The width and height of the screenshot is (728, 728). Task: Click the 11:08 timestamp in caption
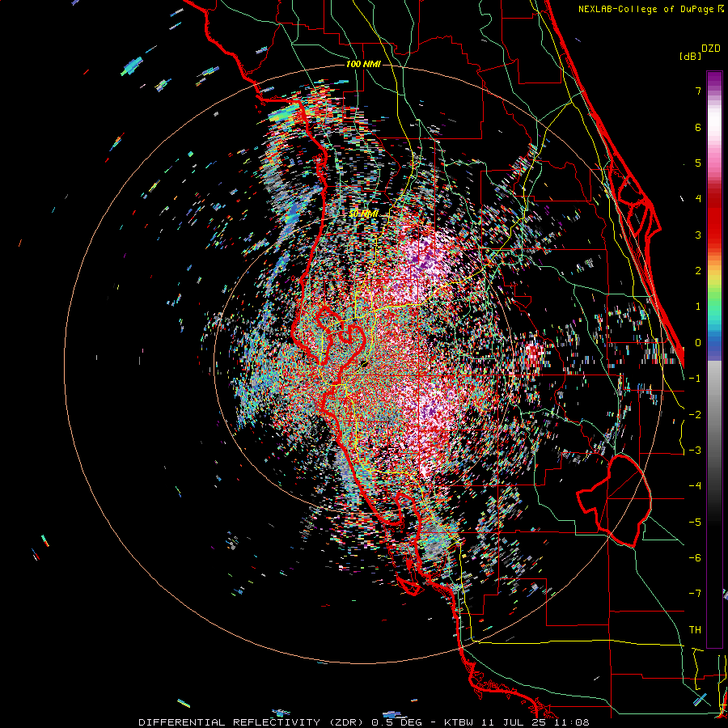click(571, 722)
